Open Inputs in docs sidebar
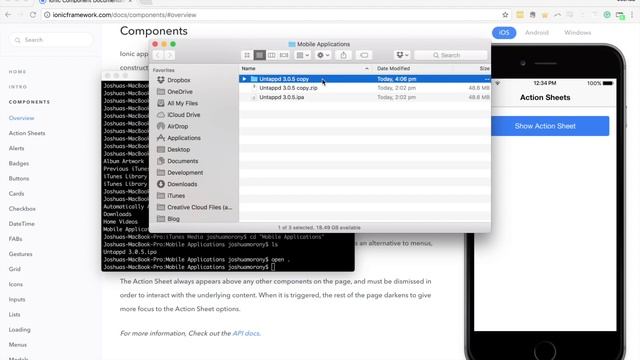Screen dimensions: 640x360 (17, 299)
